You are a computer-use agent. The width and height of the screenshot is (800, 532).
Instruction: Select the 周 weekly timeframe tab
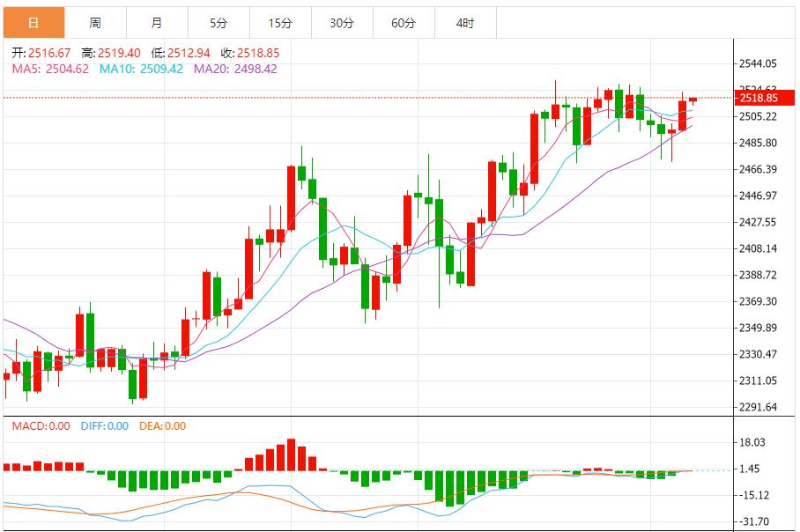(95, 23)
